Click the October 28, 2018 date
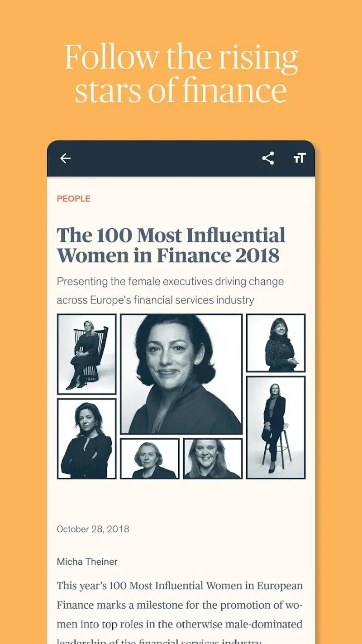Viewport: 362px width, 644px height. [93, 529]
